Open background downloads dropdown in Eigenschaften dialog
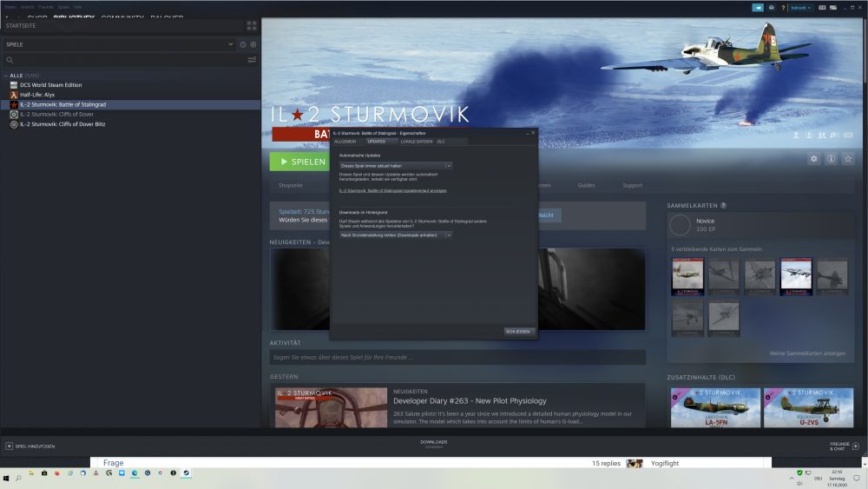This screenshot has height=489, width=868. tap(395, 235)
